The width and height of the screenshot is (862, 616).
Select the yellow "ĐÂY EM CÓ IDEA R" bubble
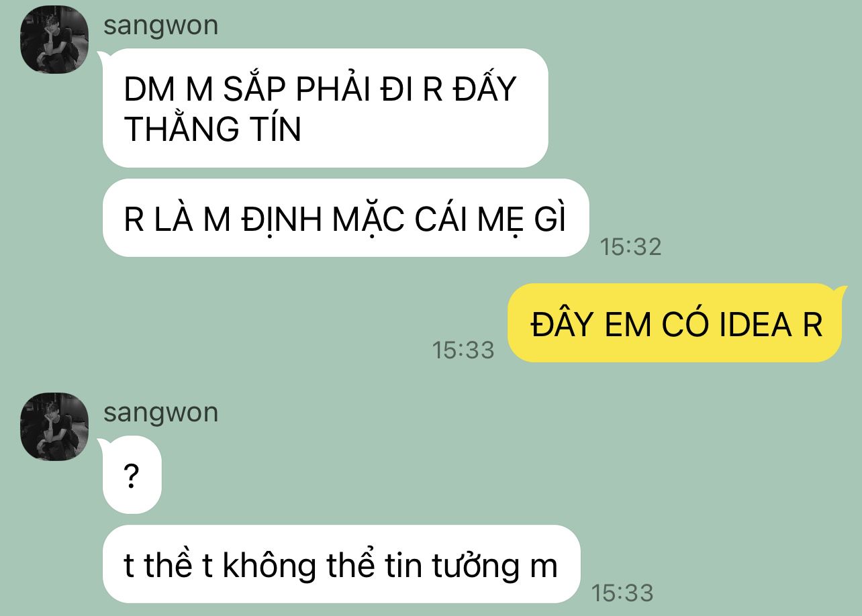click(675, 323)
